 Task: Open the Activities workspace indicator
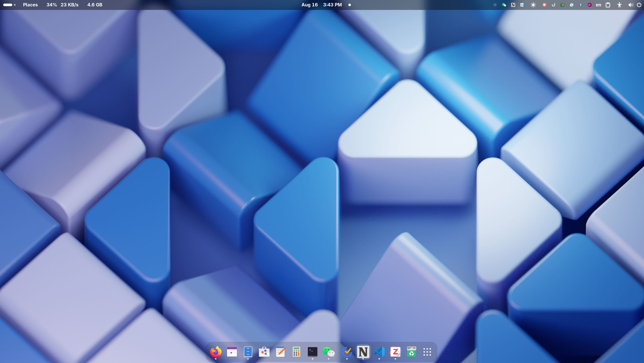coord(10,5)
